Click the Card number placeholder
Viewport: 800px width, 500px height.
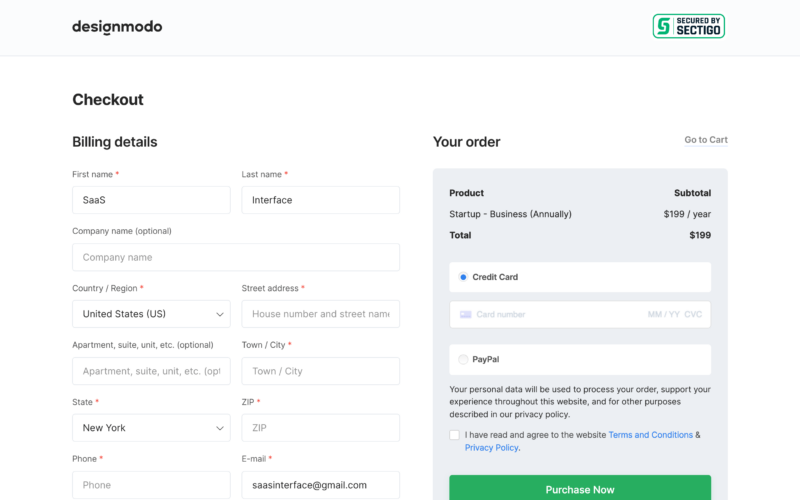pos(501,314)
